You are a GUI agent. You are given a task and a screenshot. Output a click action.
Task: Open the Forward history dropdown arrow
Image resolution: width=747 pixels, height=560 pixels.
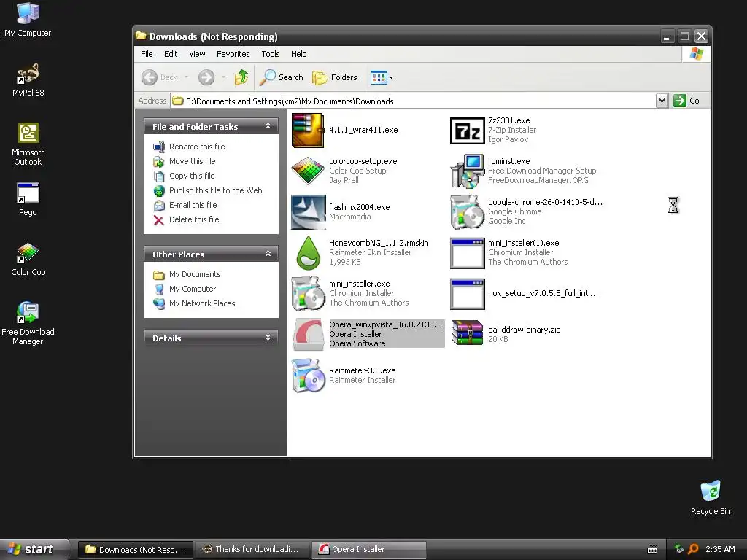[223, 77]
